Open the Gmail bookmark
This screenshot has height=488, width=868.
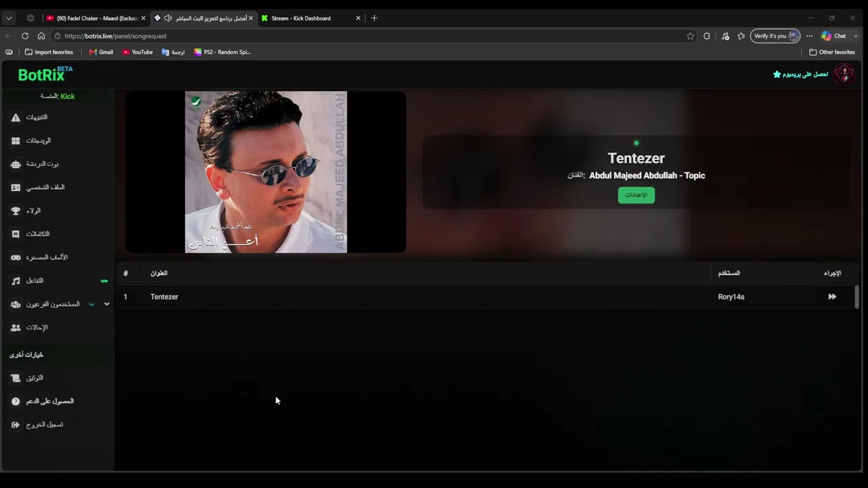click(x=101, y=52)
